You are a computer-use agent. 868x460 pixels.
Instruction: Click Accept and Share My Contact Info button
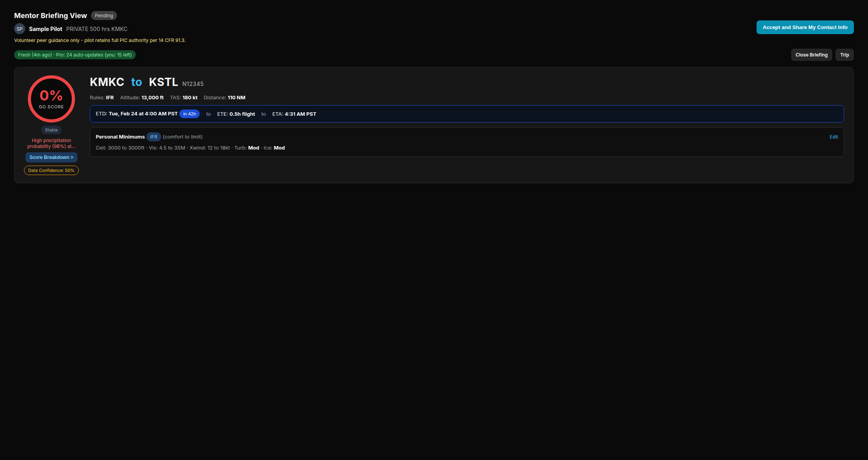(805, 27)
